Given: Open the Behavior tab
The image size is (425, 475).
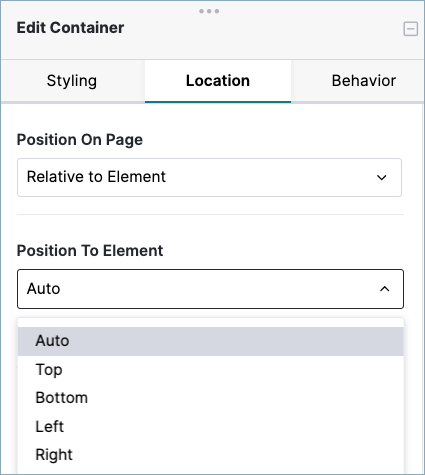Looking at the screenshot, I should [x=363, y=81].
